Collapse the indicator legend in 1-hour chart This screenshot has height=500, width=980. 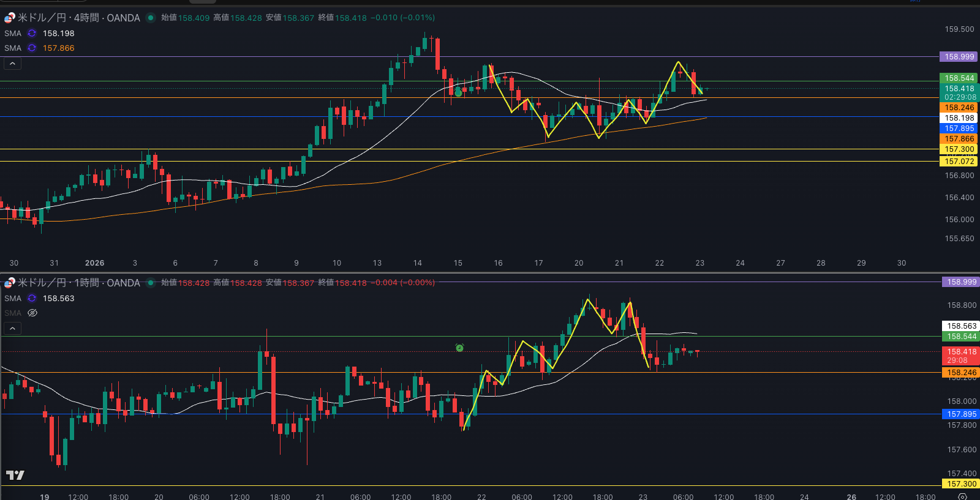tap(12, 328)
